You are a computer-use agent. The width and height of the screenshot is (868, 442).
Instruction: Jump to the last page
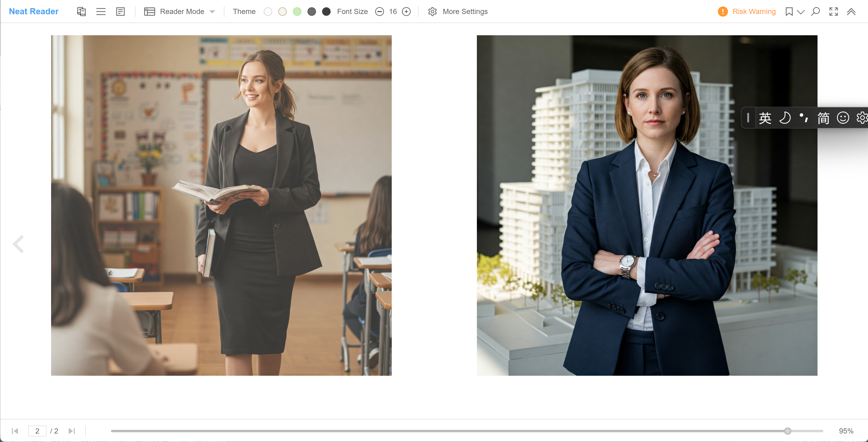(72, 431)
